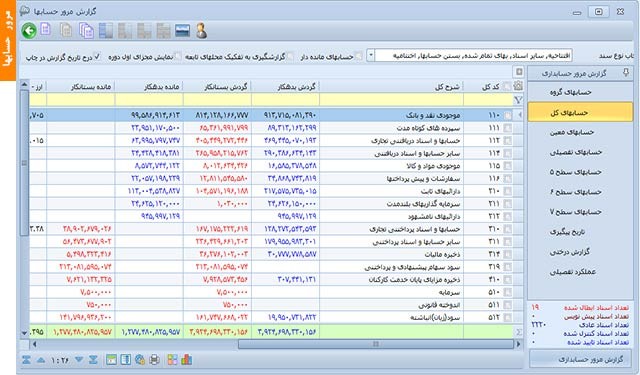
Task: Click the calendar window icon in bottom bar
Action: tap(111, 359)
